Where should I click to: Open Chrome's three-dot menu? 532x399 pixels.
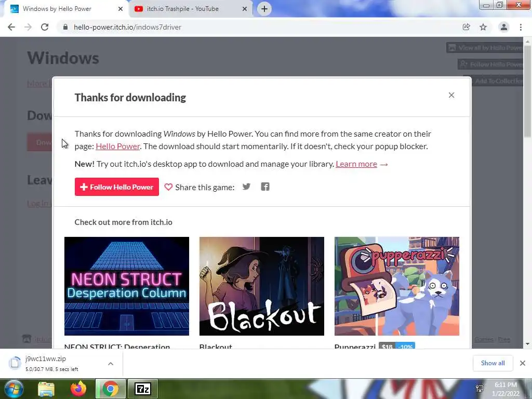[521, 27]
